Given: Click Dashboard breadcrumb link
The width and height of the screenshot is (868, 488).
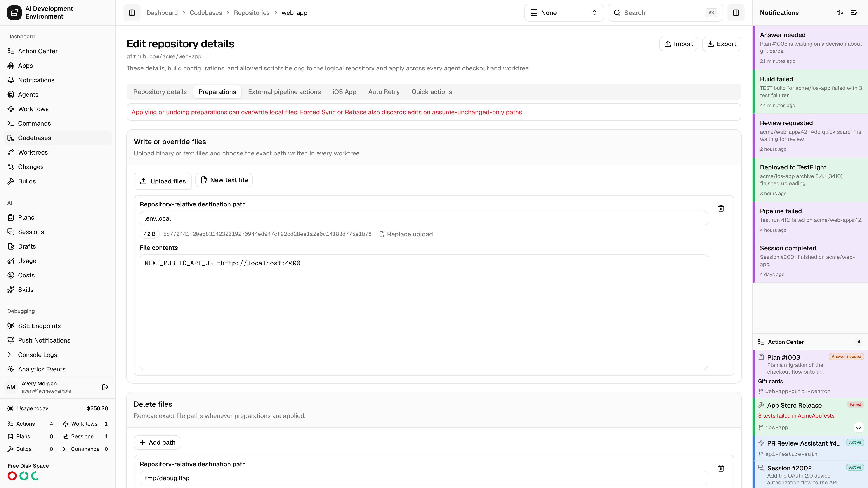Looking at the screenshot, I should coord(162,13).
